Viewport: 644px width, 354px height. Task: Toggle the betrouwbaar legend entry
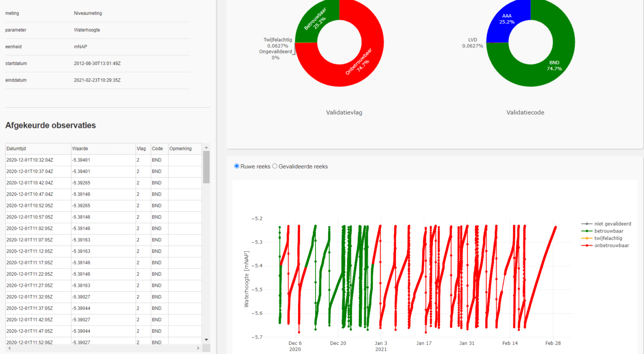[603, 231]
